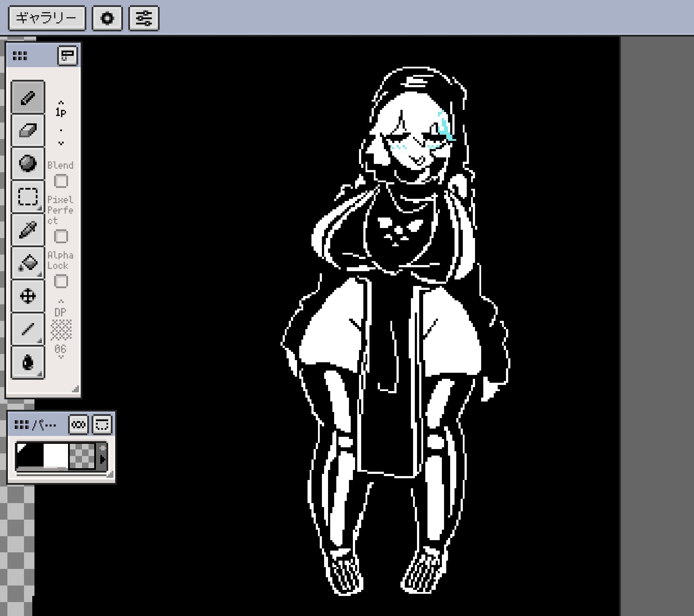This screenshot has height=616, width=694.
Task: Click the tool panel drag-handle grip
Action: click(20, 56)
